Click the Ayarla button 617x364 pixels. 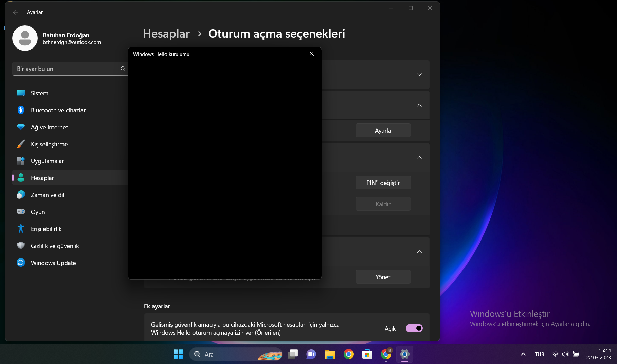click(x=383, y=130)
